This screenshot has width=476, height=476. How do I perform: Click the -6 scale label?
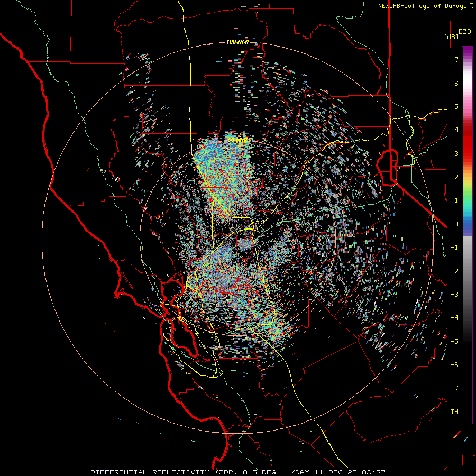pos(454,365)
